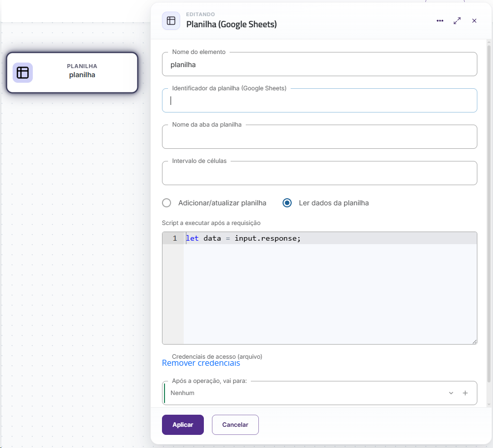493x448 pixels.
Task: Click the Cancelar button
Action: coord(235,425)
